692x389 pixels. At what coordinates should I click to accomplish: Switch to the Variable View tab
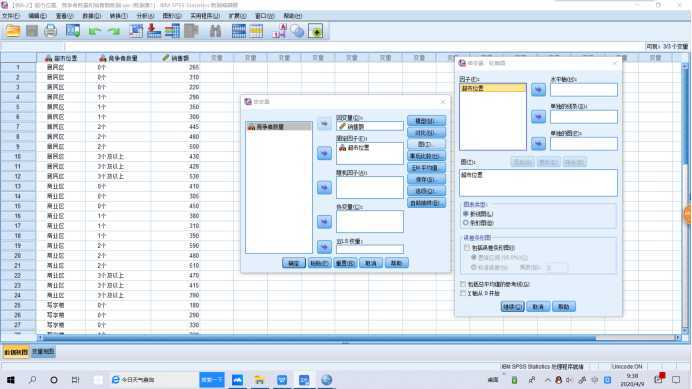tap(43, 352)
